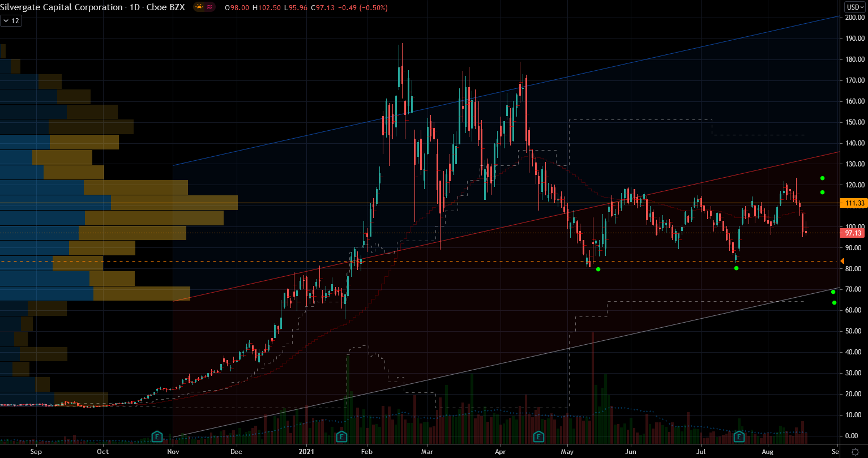This screenshot has width=868, height=458.
Task: Click the Jul label on time axis
Action: [701, 452]
